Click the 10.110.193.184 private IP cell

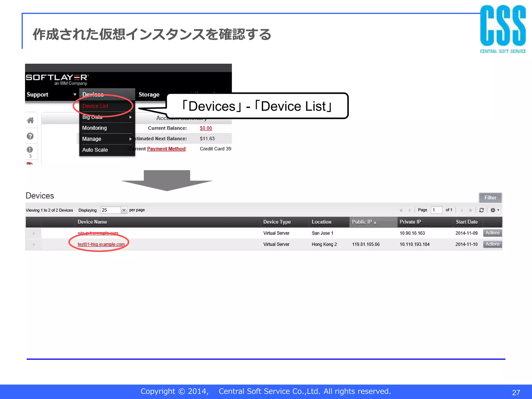[415, 244]
